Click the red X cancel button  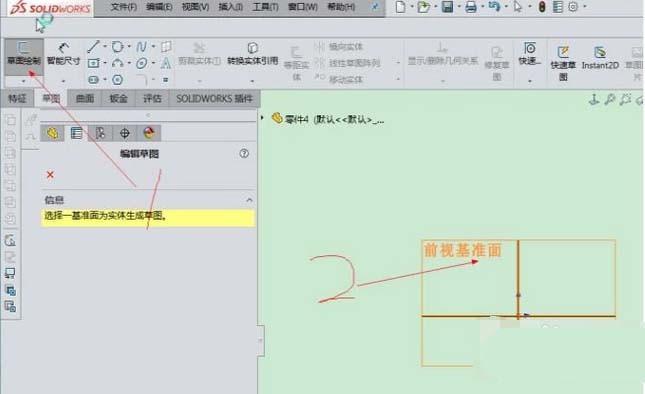[x=50, y=175]
